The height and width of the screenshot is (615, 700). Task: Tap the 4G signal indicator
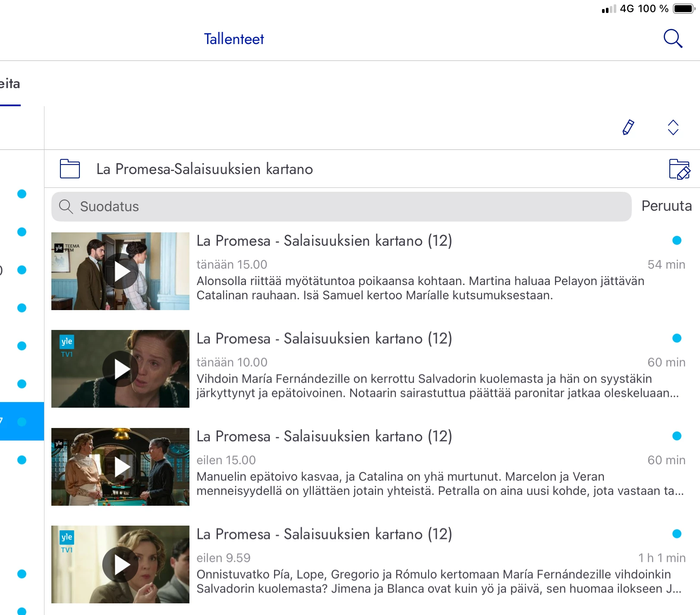[x=618, y=9]
